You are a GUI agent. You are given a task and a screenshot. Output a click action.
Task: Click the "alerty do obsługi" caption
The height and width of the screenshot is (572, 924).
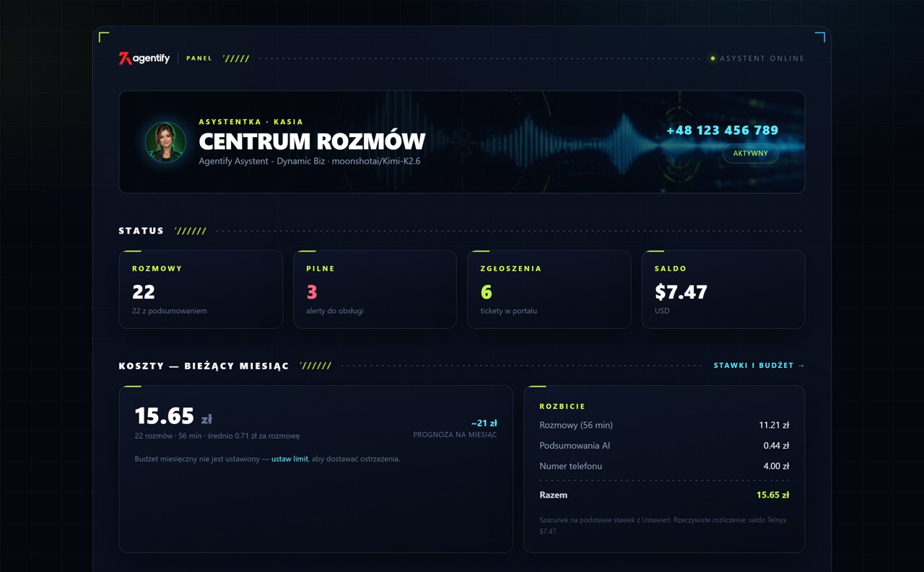tap(335, 311)
